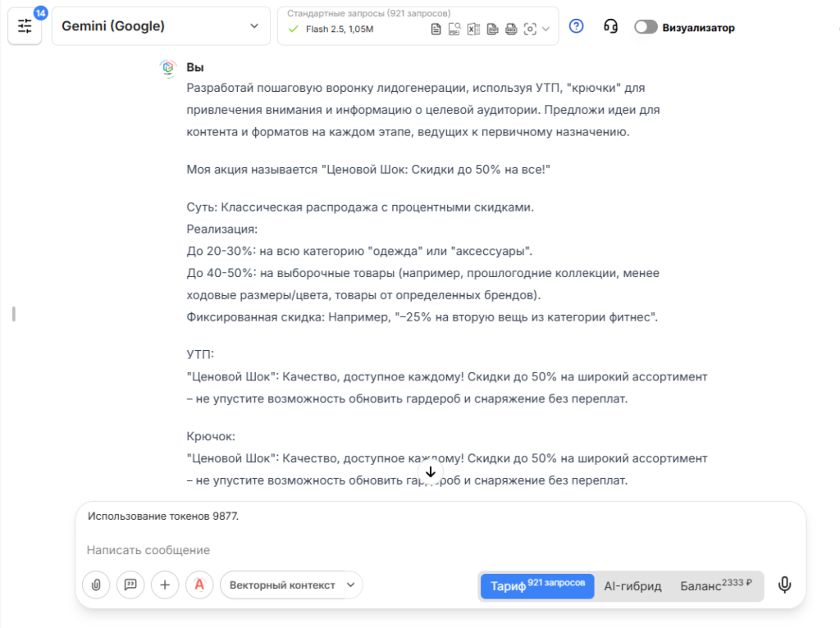Screen dimensions: 840x628
Task: Open the filter settings icon with badge 14
Action: tap(25, 25)
